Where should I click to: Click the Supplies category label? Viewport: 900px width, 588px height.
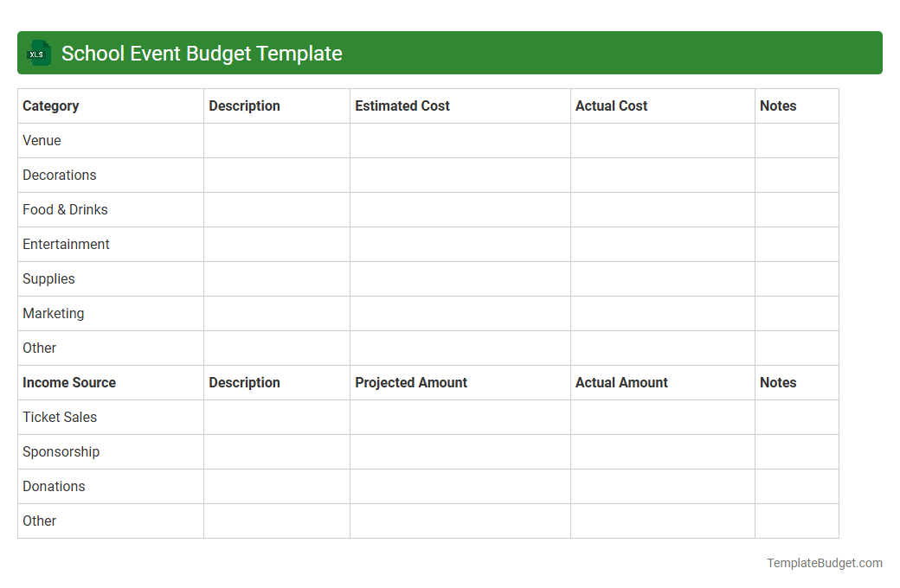48,278
